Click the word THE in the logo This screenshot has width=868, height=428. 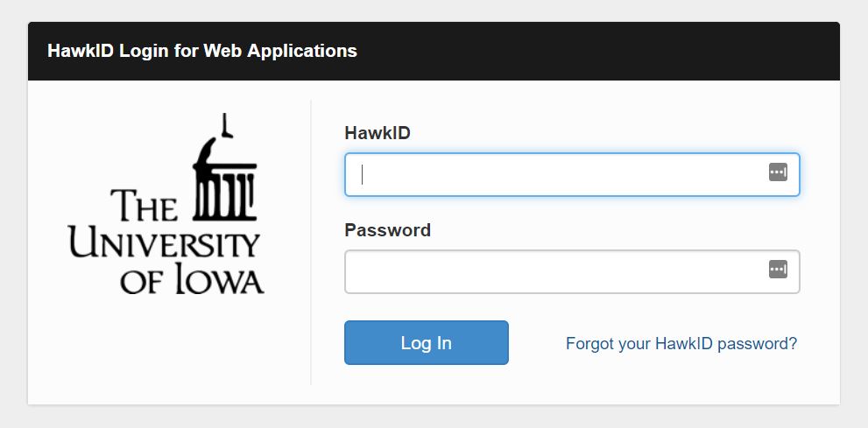tap(145, 207)
